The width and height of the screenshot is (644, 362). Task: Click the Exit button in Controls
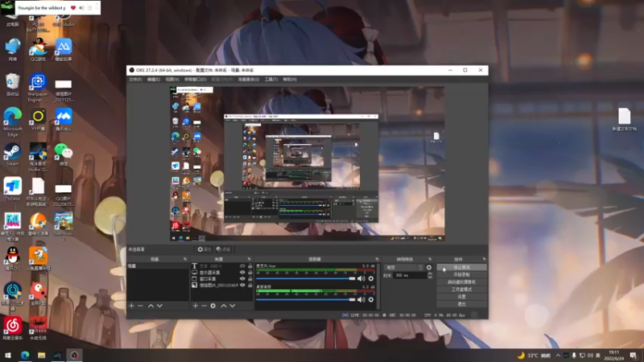pos(461,304)
